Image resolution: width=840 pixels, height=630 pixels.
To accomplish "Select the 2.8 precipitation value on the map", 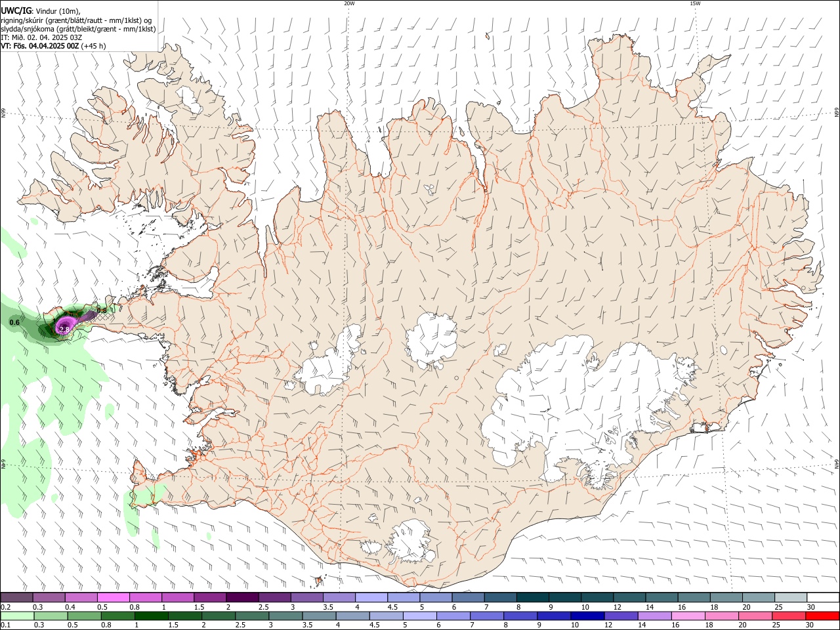I will (x=64, y=329).
